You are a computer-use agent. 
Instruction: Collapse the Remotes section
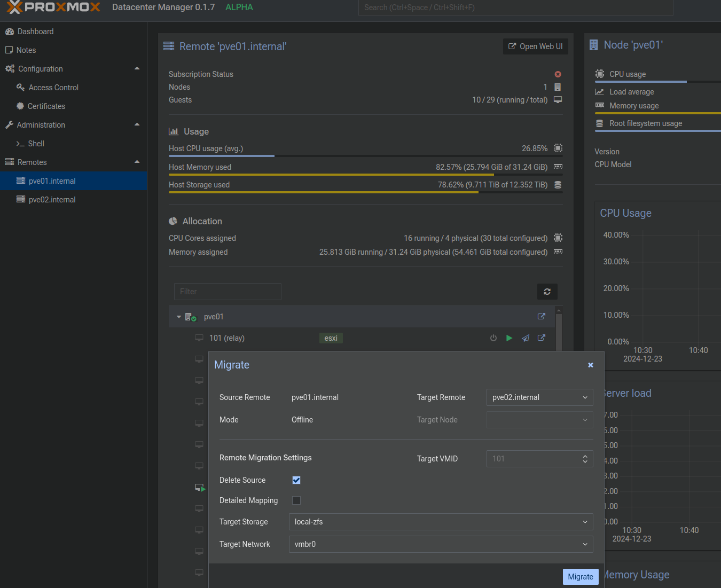coord(137,162)
